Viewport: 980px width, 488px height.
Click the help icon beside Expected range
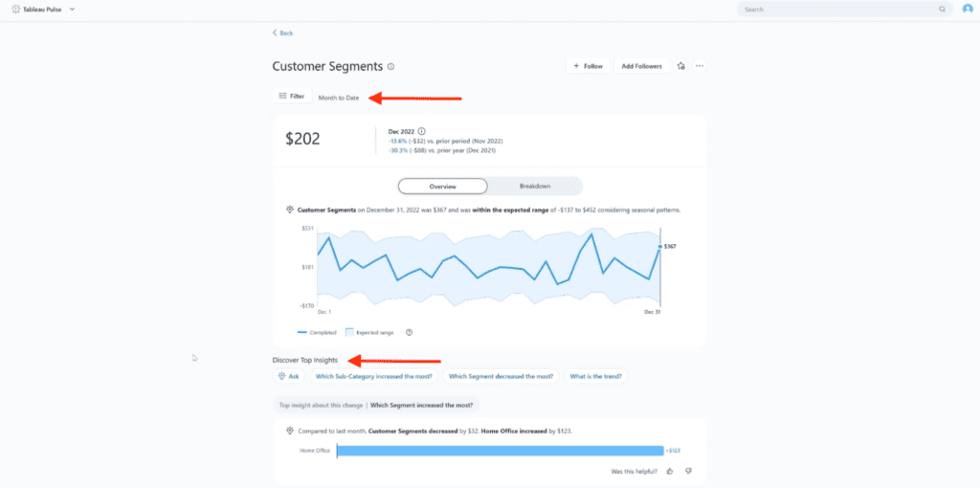pyautogui.click(x=410, y=332)
